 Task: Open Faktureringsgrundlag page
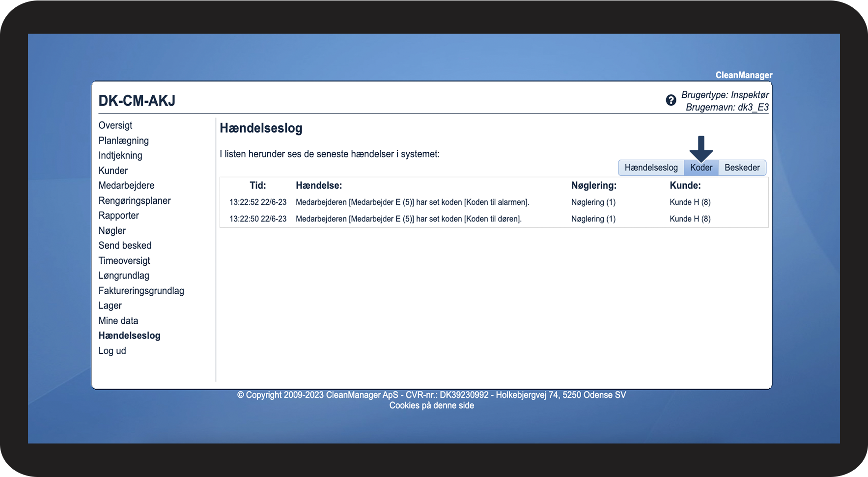pos(141,290)
